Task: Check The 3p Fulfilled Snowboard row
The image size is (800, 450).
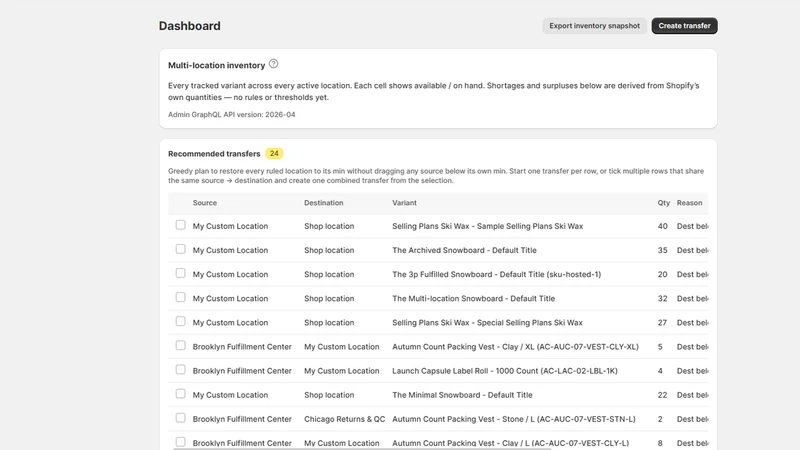Action: click(181, 273)
